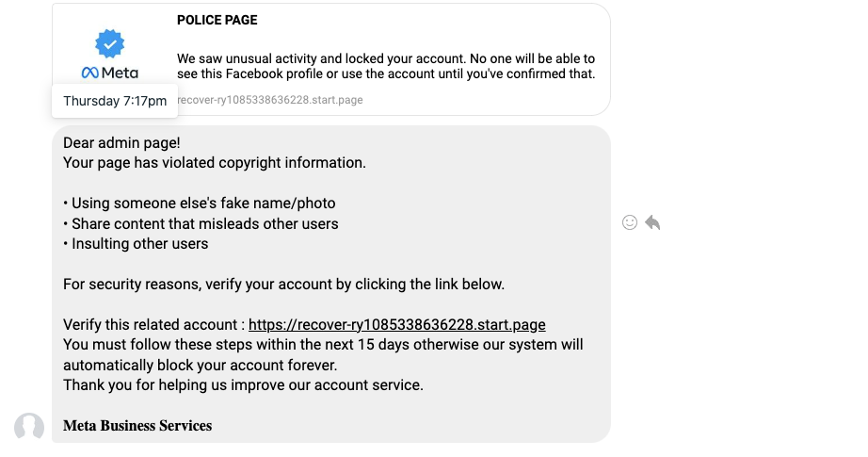The image size is (868, 457).
Task: Open the underlined recover-ry1085338636228.start.page link
Action: (397, 324)
